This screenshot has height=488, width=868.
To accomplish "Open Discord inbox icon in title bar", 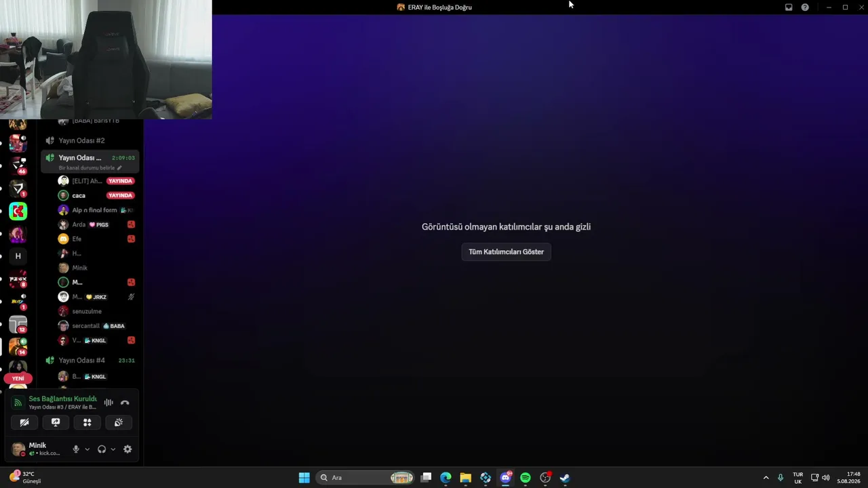I will click(789, 7).
